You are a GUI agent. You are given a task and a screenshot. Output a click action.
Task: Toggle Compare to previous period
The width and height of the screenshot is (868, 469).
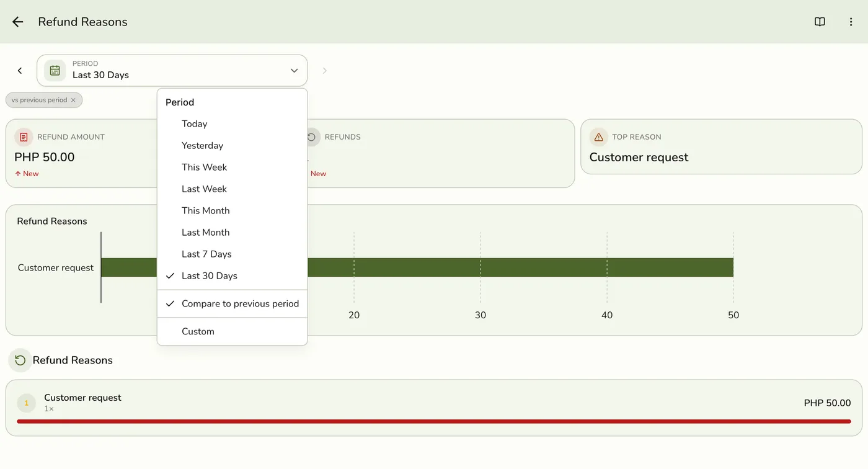[232, 304]
